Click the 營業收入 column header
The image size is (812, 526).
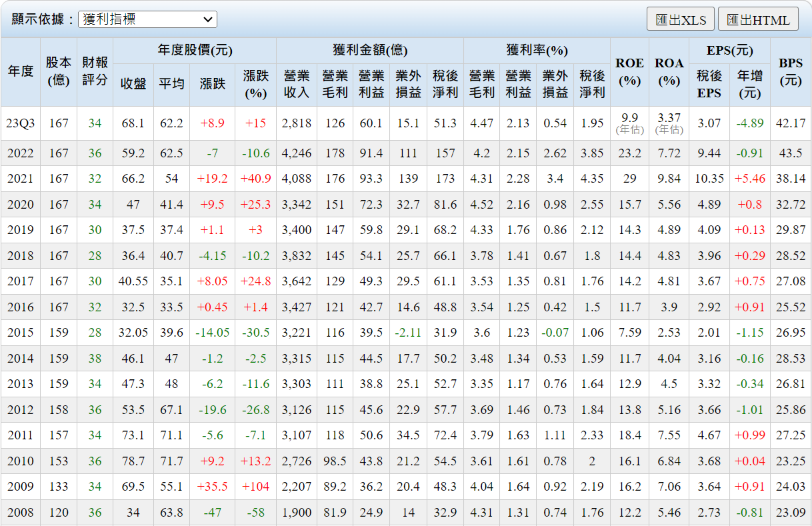(x=296, y=84)
